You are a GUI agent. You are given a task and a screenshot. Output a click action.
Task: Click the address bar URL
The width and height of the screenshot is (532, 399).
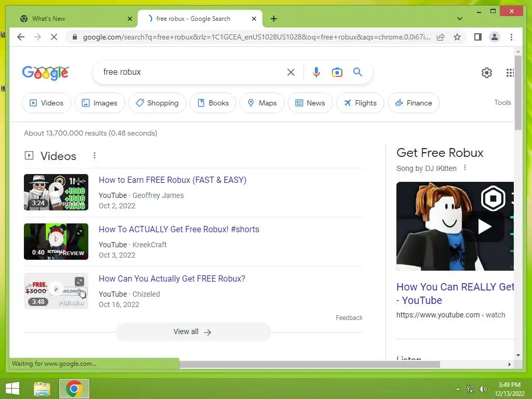[256, 37]
